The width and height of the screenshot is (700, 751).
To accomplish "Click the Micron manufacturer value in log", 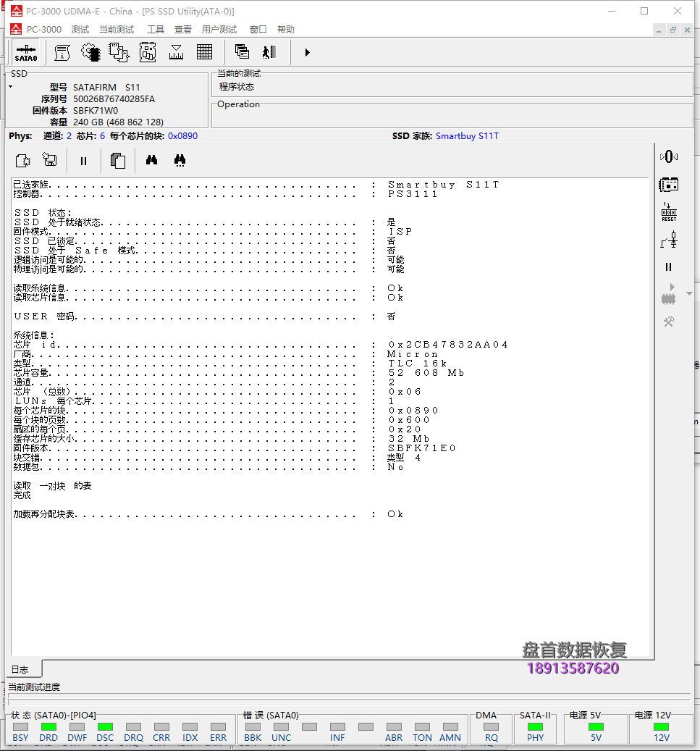I will tap(412, 354).
